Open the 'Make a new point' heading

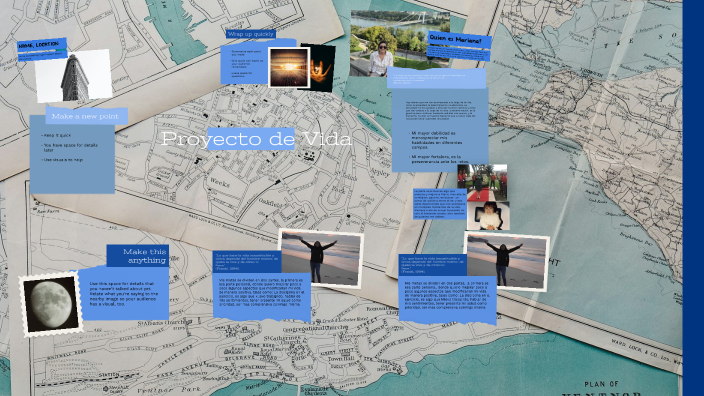coord(85,116)
